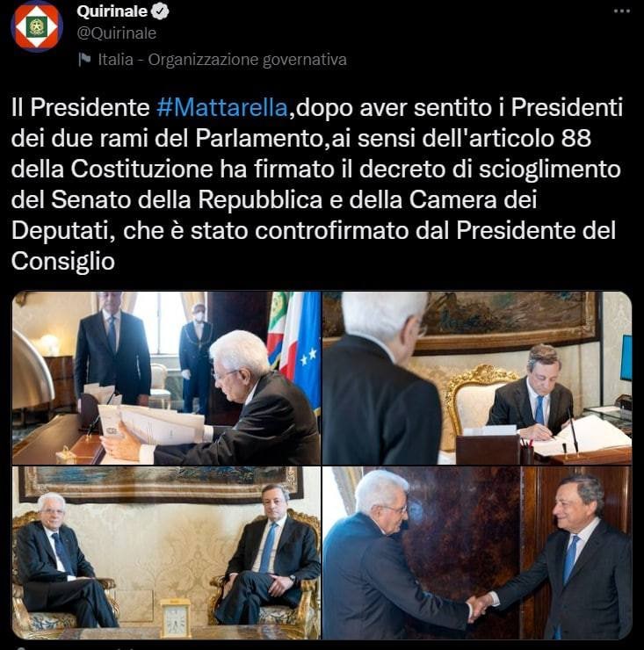Open the #Mattarella hashtag
644x650 pixels.
(222, 108)
